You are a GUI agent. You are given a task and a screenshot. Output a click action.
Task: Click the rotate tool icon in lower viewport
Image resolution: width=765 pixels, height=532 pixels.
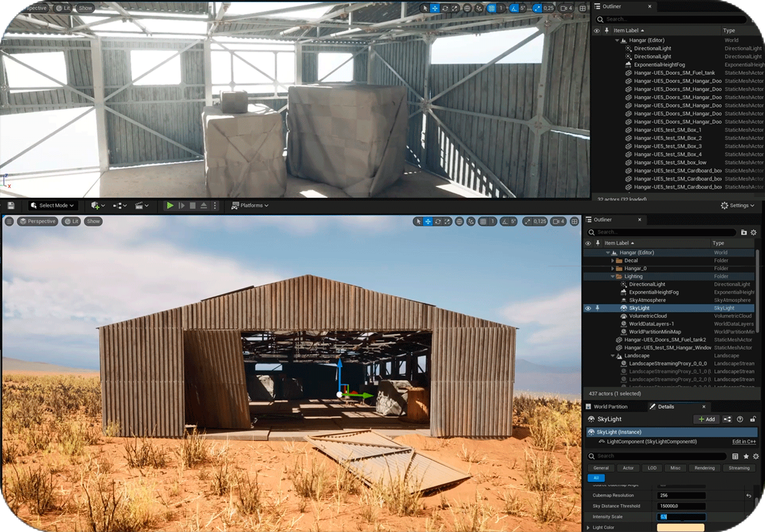438,221
